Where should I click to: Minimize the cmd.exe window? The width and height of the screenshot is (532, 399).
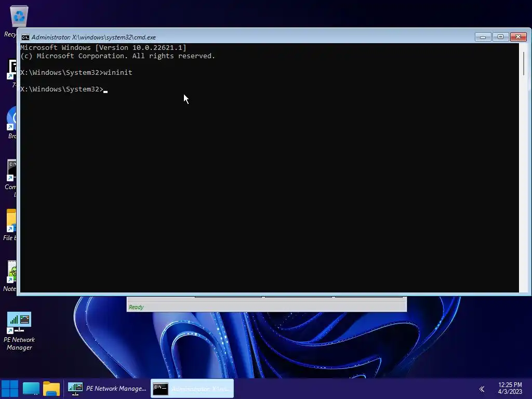pyautogui.click(x=483, y=37)
